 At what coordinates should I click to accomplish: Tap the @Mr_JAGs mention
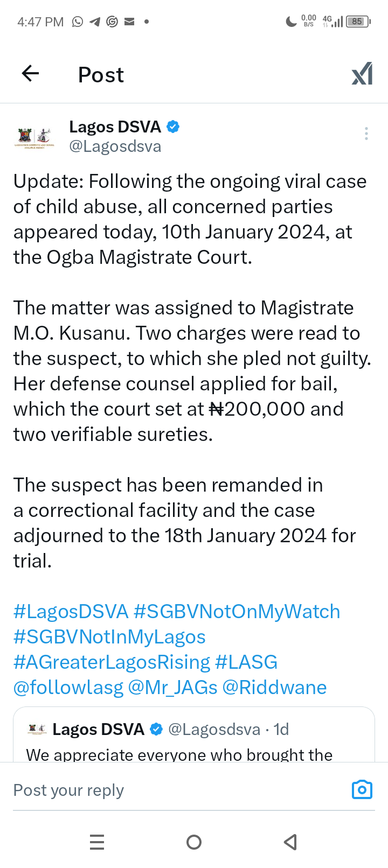click(173, 688)
